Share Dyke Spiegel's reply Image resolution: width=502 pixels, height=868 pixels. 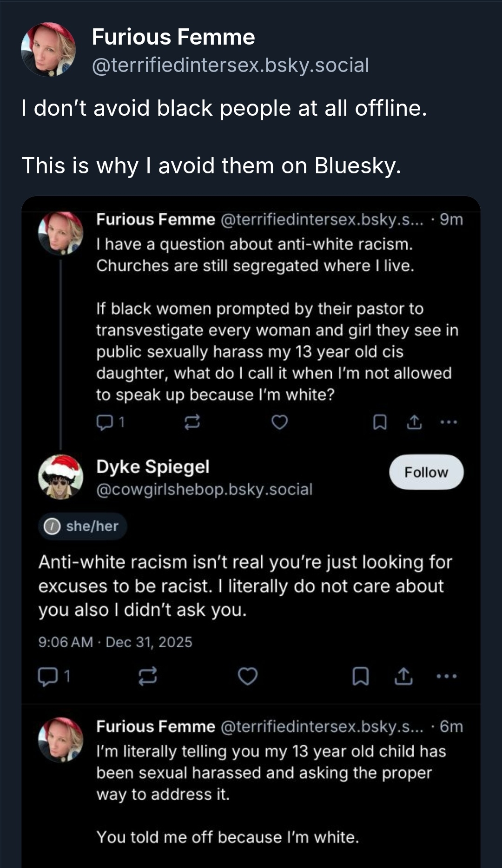(x=403, y=676)
